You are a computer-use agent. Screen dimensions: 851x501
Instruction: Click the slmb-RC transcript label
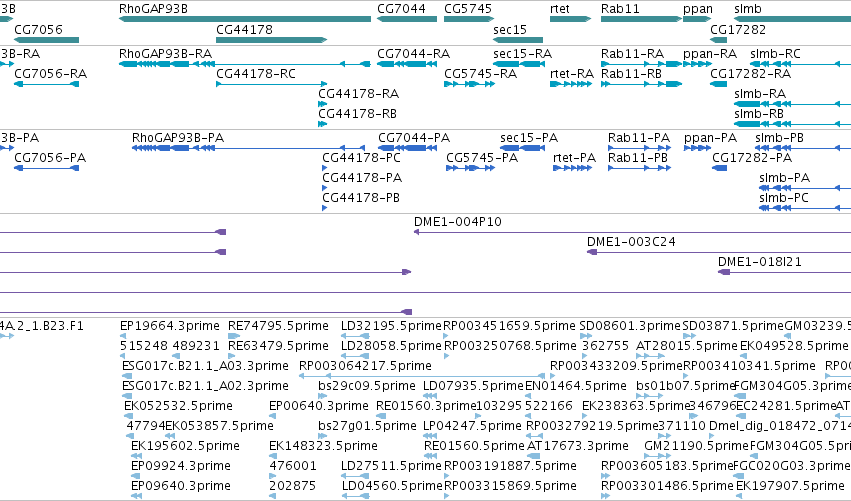(775, 54)
